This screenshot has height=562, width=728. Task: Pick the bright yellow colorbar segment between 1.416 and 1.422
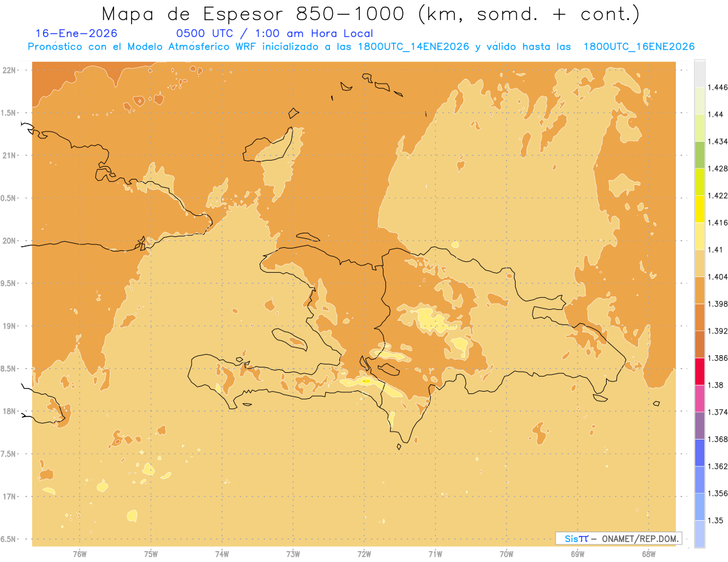tap(699, 209)
